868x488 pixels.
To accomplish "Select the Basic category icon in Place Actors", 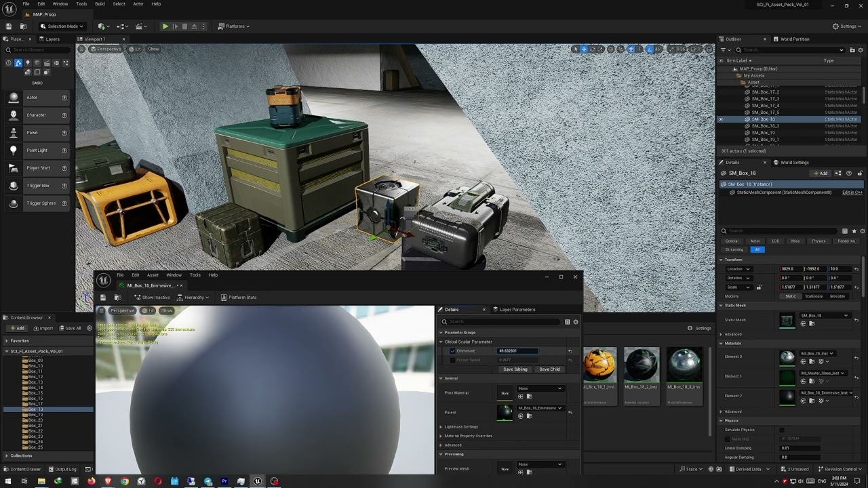I will pyautogui.click(x=18, y=63).
